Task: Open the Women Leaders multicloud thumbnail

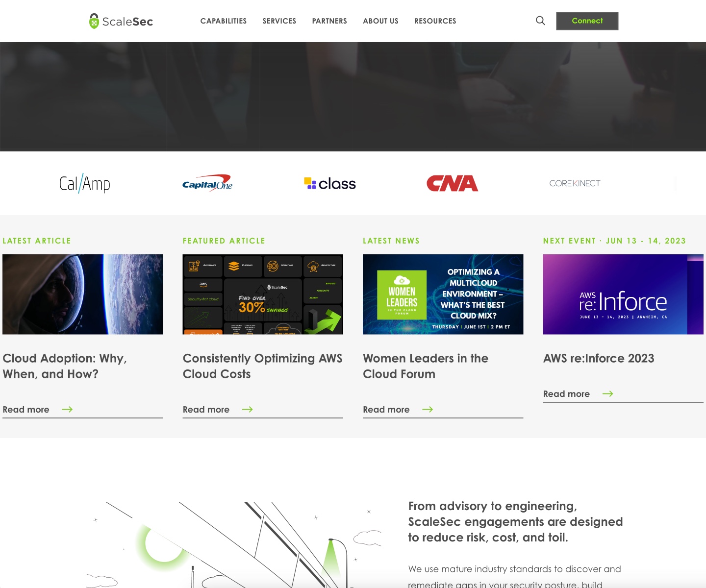Action: point(443,294)
